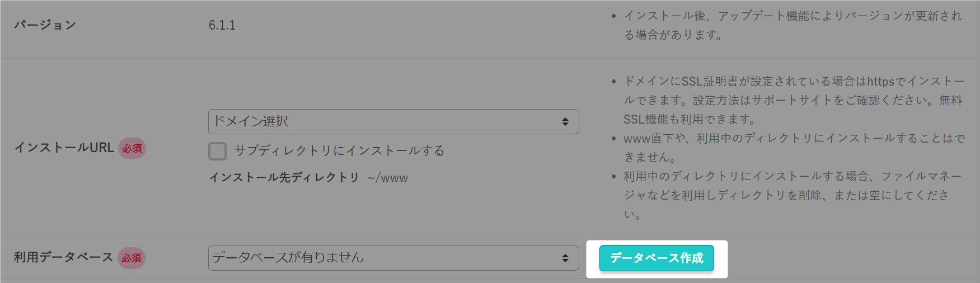Click the バージョン label

45,25
